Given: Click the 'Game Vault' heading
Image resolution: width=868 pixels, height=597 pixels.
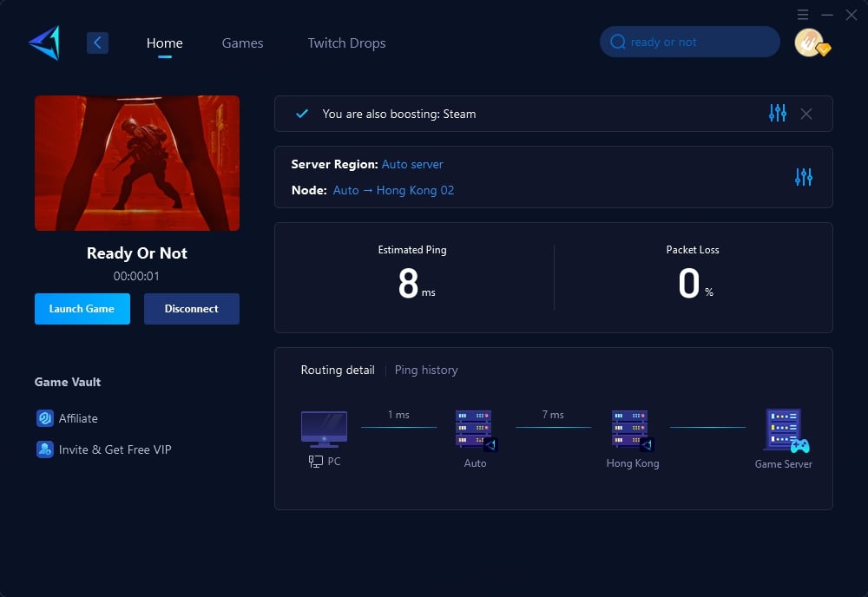Looking at the screenshot, I should (68, 382).
